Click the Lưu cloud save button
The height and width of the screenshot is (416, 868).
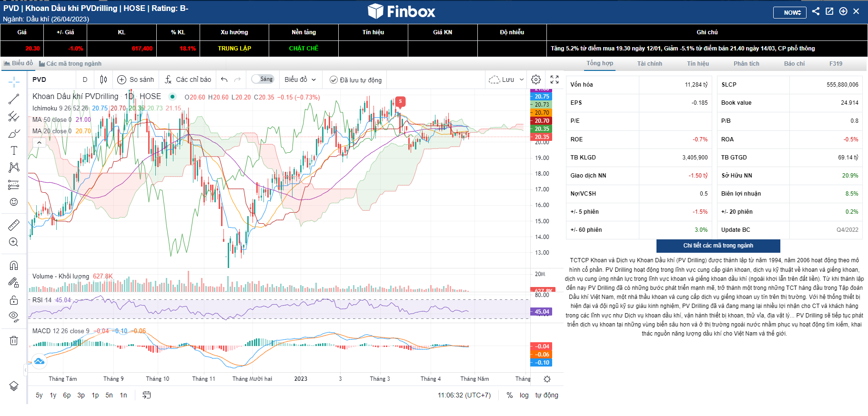(502, 79)
